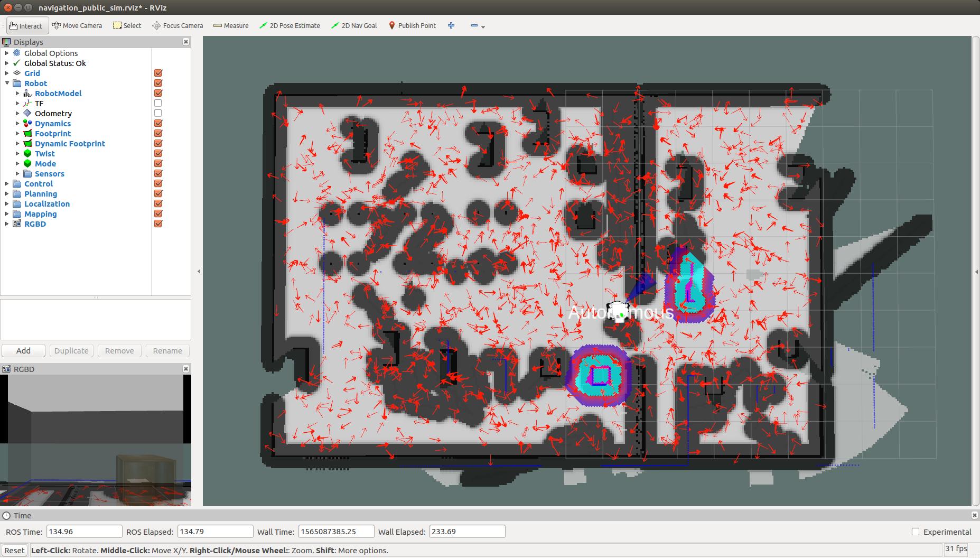Close the RGBD panel

(186, 369)
